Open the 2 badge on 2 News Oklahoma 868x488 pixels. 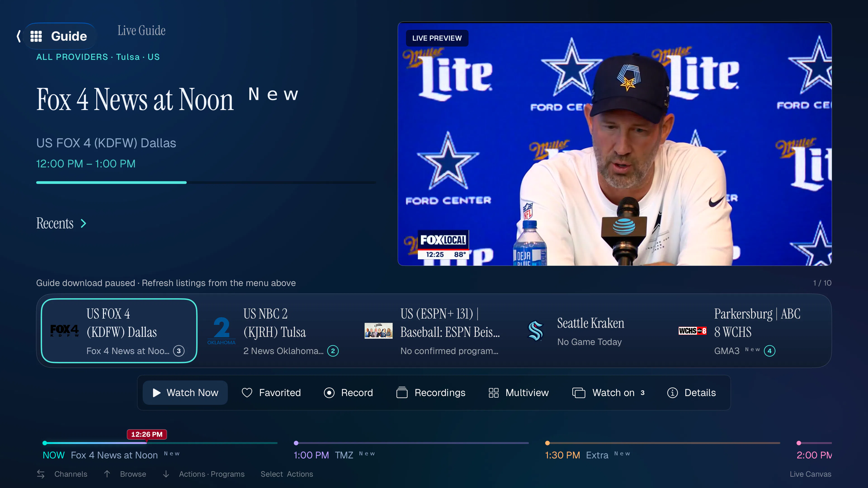point(333,351)
